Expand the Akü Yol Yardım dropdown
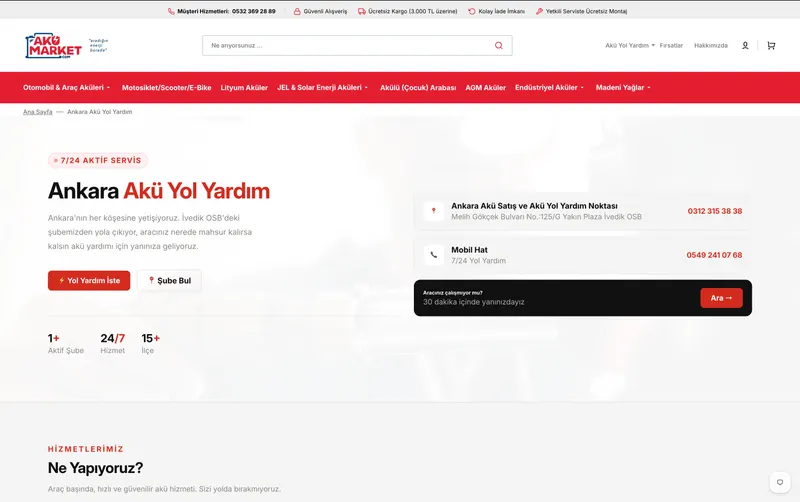Image resolution: width=800 pixels, height=502 pixels. pyautogui.click(x=630, y=45)
